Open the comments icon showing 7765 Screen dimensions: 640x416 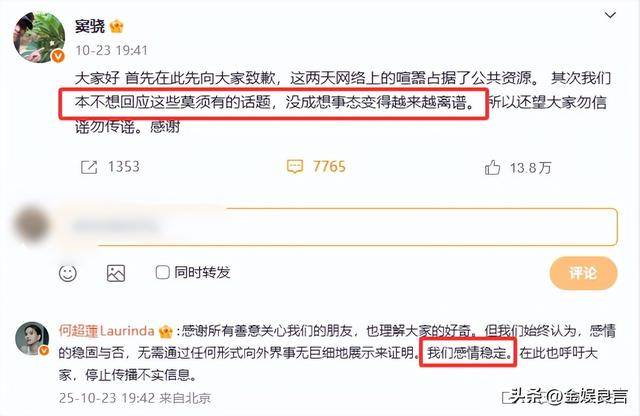coord(295,167)
